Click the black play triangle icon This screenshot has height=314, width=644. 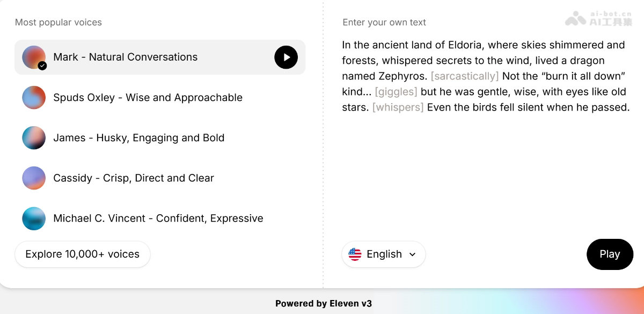coord(286,57)
